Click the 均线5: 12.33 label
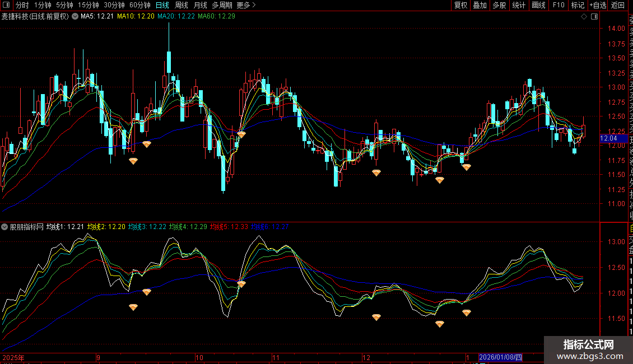This screenshot has height=364, width=633. (229, 227)
